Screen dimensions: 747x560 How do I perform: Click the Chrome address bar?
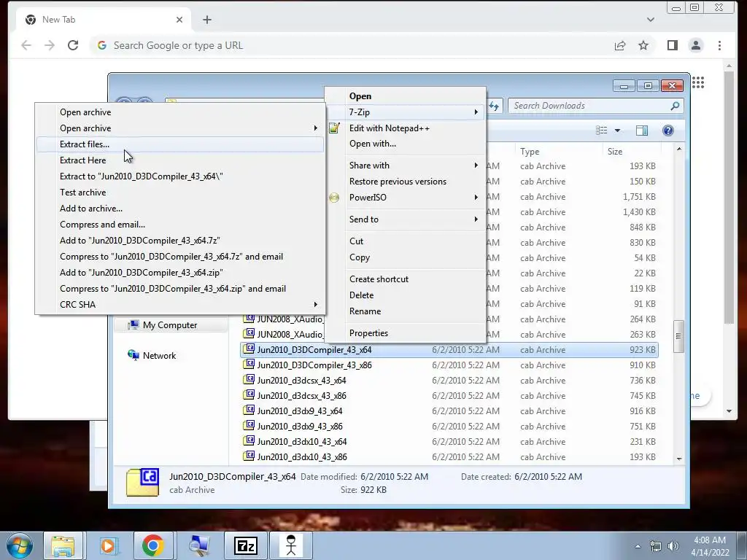352,46
